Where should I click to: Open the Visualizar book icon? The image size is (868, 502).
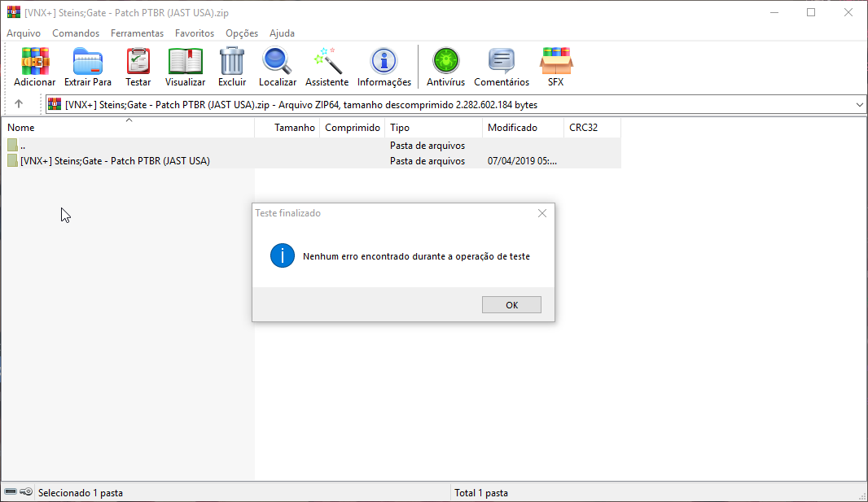[185, 61]
